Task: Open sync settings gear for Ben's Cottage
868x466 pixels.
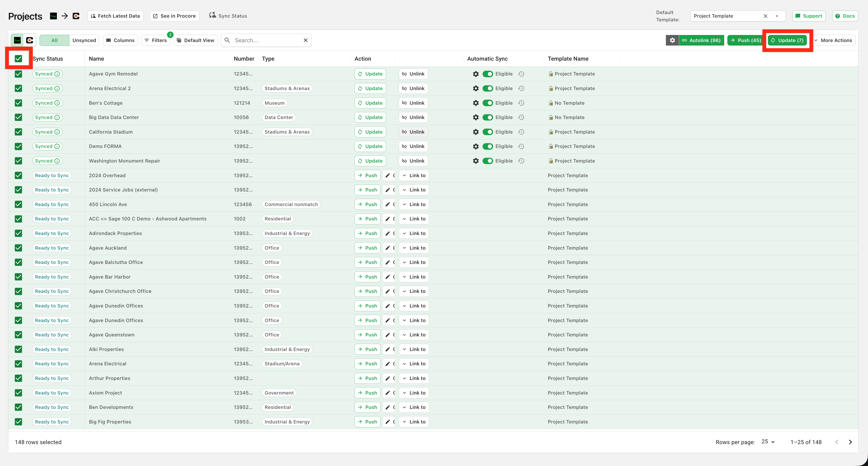Action: pyautogui.click(x=476, y=103)
